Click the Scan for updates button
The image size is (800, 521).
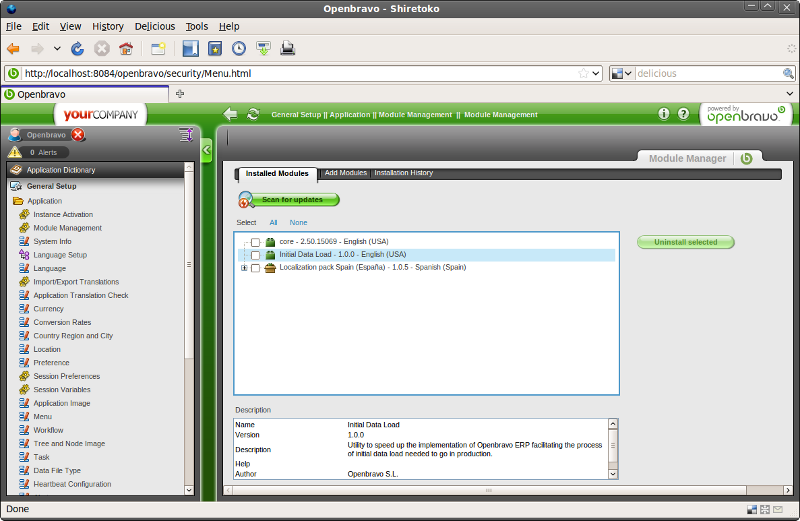[x=291, y=200]
